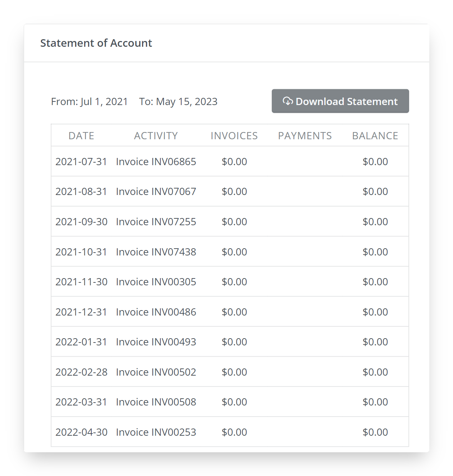Viewport: 453px width, 476px height.
Task: Click the Download Statement button
Action: [340, 101]
